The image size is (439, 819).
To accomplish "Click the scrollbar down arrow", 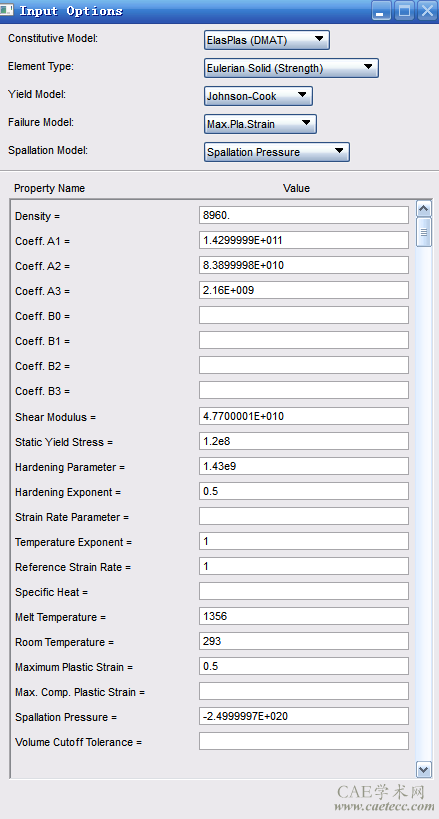I will pyautogui.click(x=424, y=769).
